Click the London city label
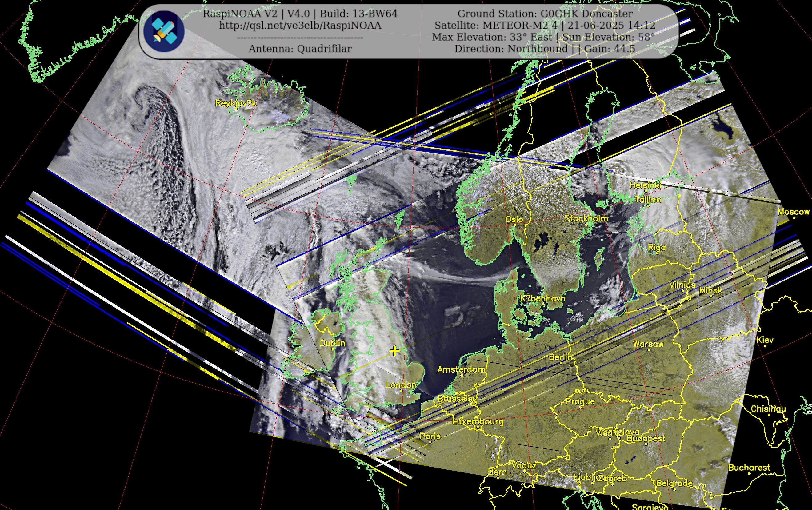 [401, 384]
